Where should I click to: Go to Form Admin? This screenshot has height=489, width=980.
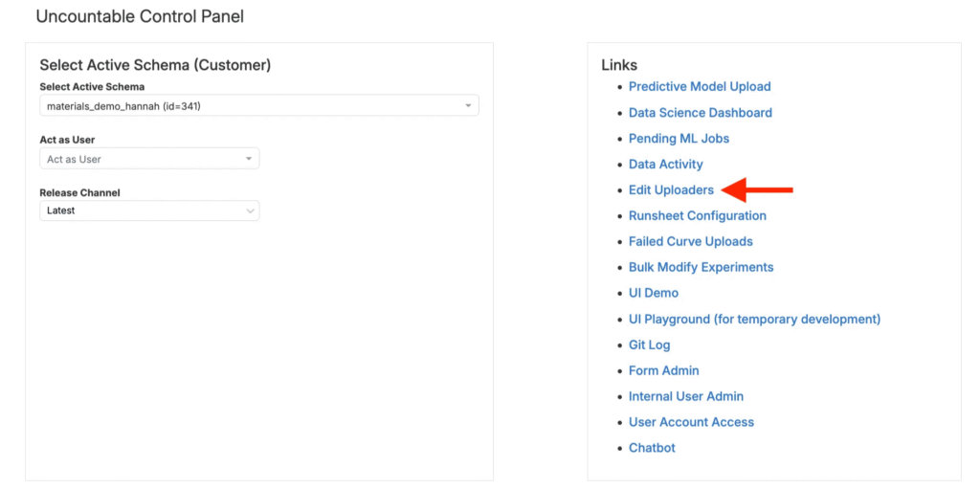coord(663,371)
